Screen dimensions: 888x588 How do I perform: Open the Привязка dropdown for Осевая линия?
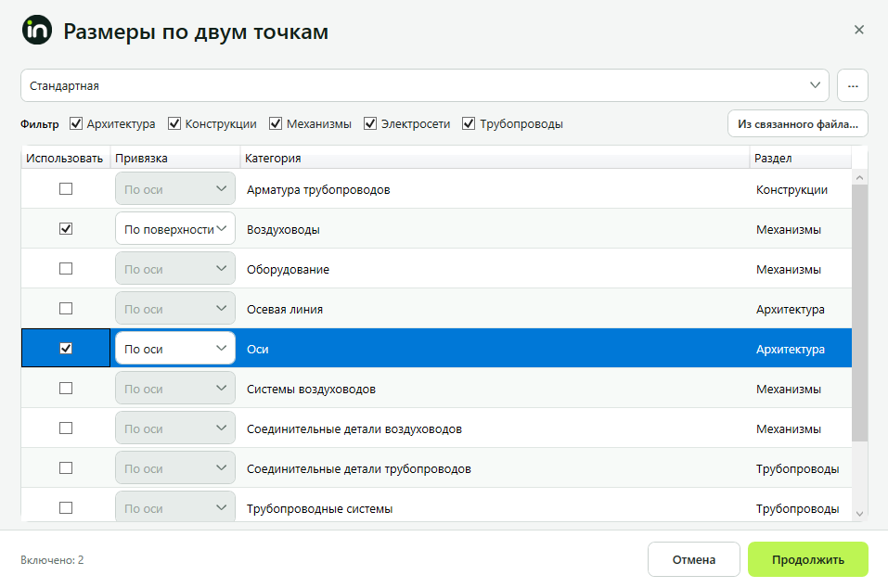pyautogui.click(x=175, y=309)
